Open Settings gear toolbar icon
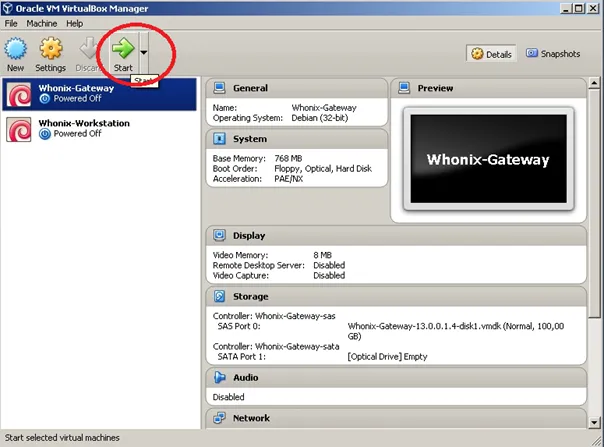 51,48
